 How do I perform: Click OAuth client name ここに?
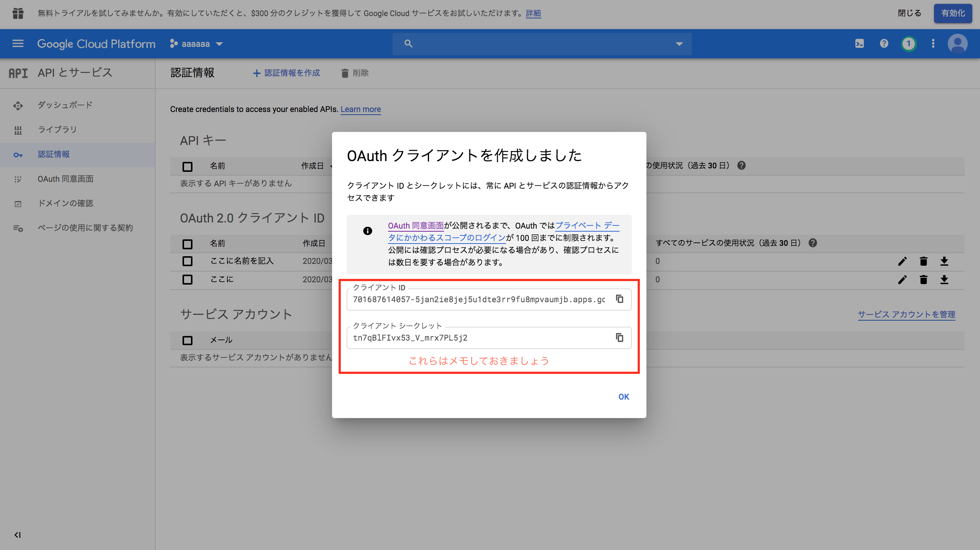(222, 279)
